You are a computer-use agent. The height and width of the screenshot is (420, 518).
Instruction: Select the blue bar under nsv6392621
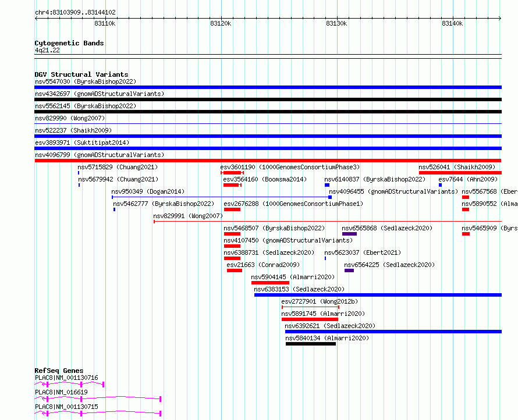click(x=393, y=332)
